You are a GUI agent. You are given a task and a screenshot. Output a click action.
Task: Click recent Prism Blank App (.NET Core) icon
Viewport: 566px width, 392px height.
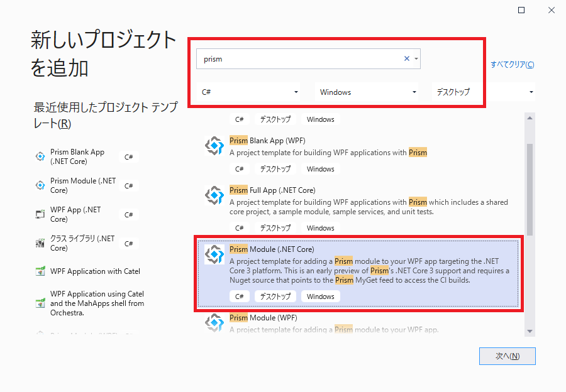click(x=40, y=156)
